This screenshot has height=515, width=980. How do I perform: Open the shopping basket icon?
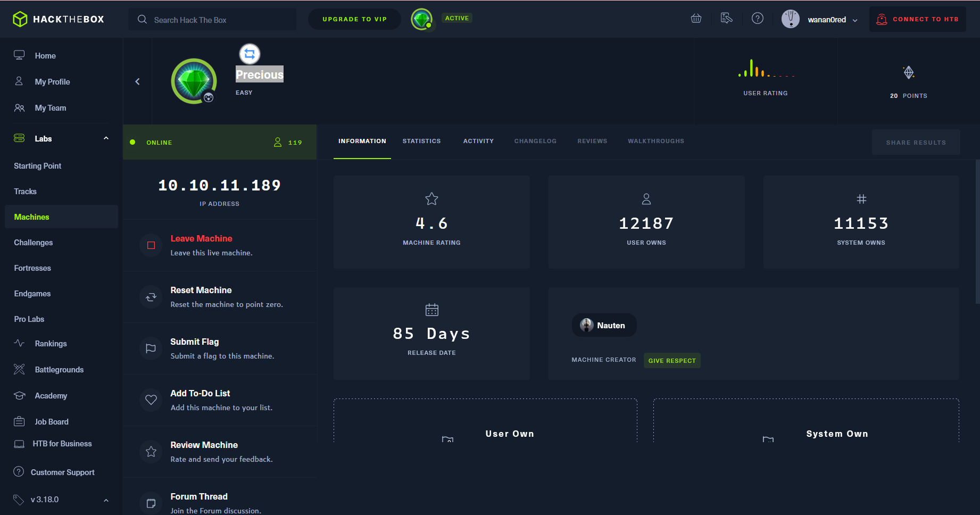696,19
